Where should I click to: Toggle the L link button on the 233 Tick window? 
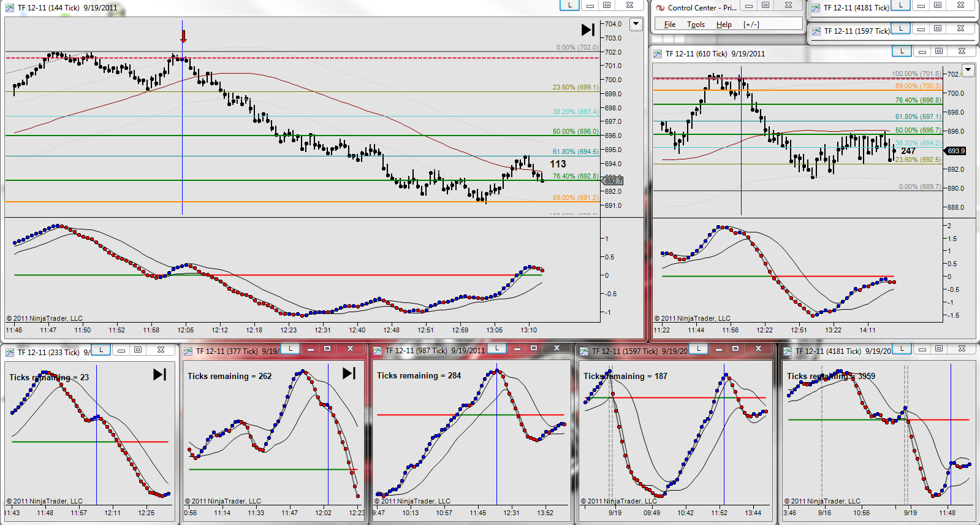[x=101, y=350]
